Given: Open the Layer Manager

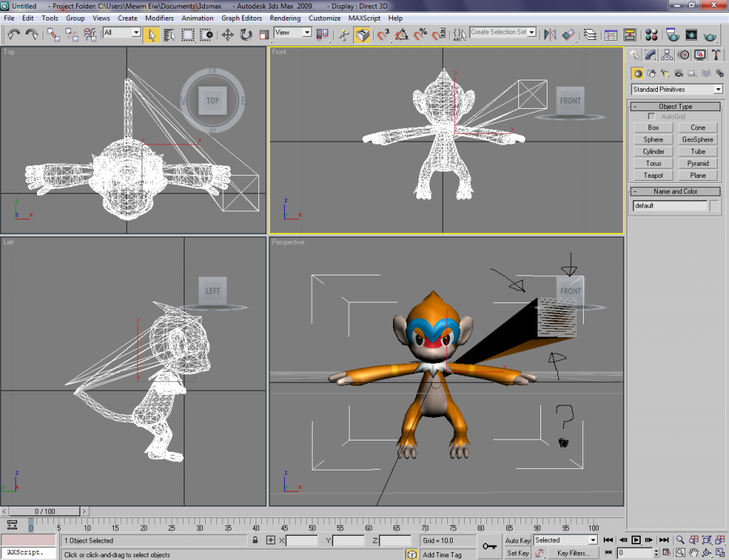Looking at the screenshot, I should coord(590,35).
